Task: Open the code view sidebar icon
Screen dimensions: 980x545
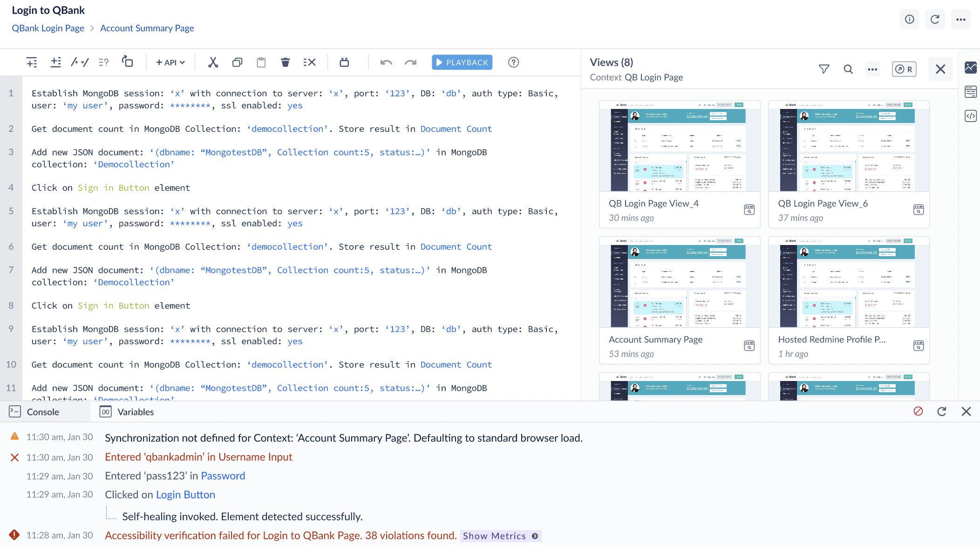Action: coord(971,116)
